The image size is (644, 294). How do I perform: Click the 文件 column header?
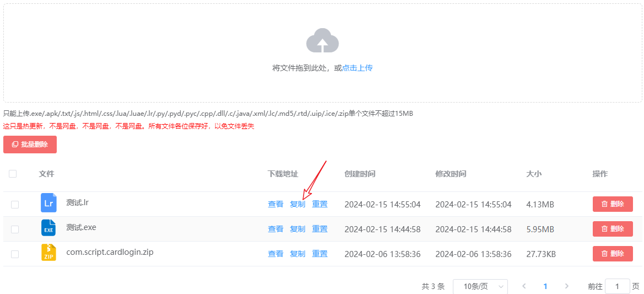46,174
